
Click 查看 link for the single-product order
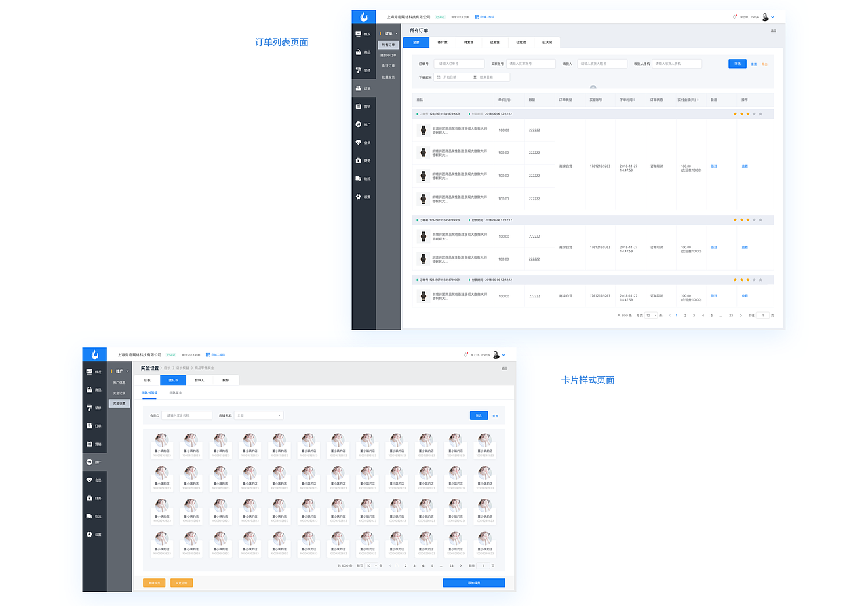(x=745, y=296)
